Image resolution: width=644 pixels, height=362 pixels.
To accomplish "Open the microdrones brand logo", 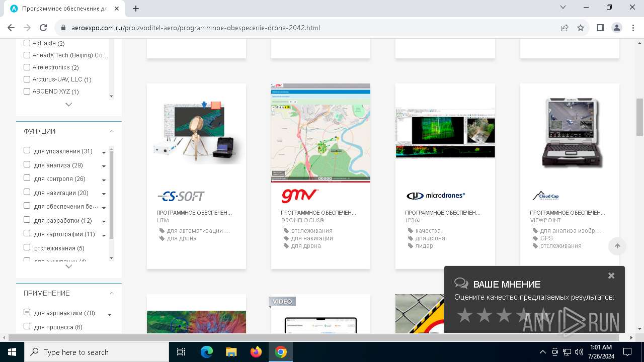I will pyautogui.click(x=436, y=196).
